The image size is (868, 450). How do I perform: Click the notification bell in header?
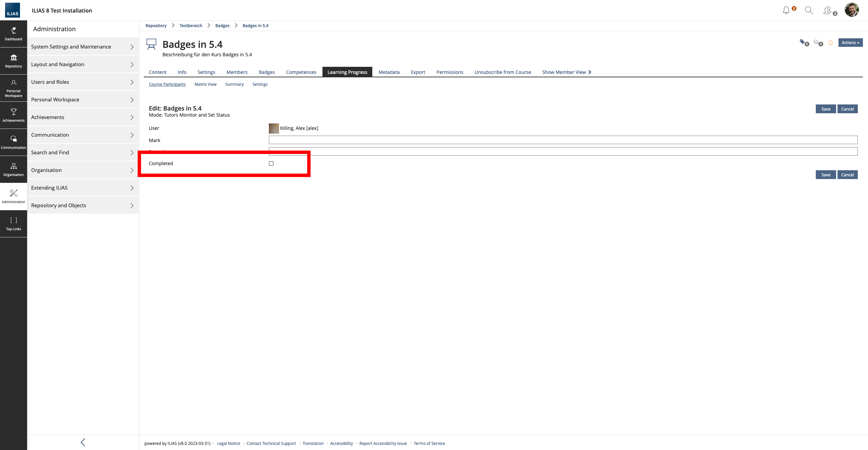coord(786,10)
